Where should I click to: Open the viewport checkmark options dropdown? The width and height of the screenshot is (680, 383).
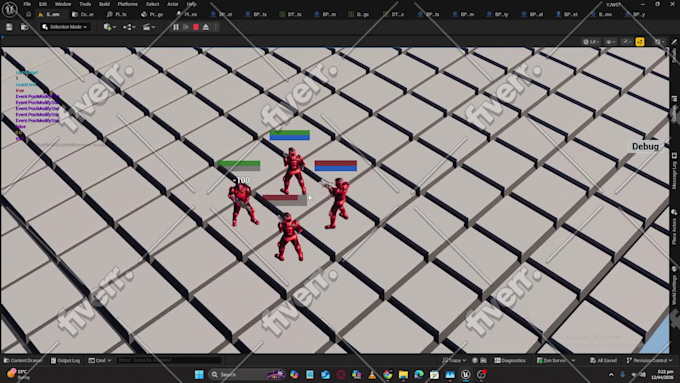click(626, 42)
